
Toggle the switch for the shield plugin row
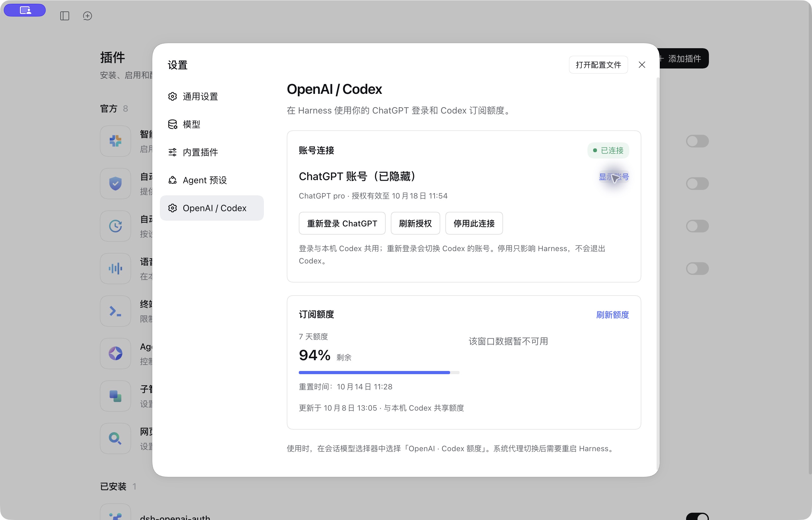pyautogui.click(x=697, y=184)
